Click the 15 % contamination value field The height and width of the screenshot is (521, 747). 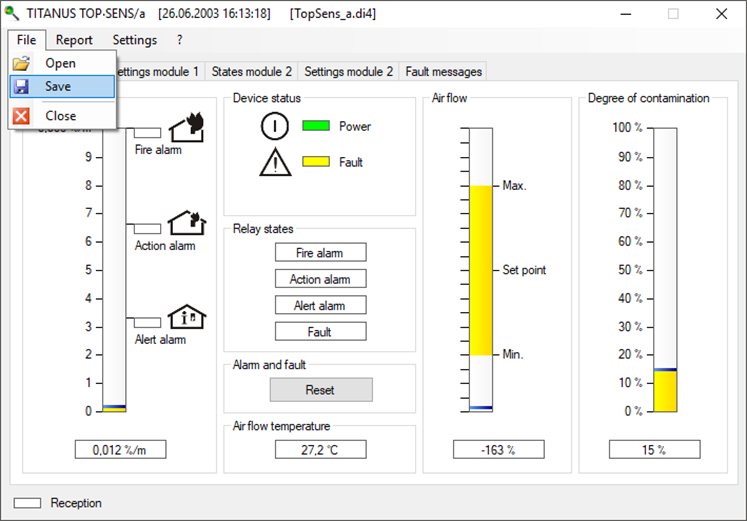point(655,450)
